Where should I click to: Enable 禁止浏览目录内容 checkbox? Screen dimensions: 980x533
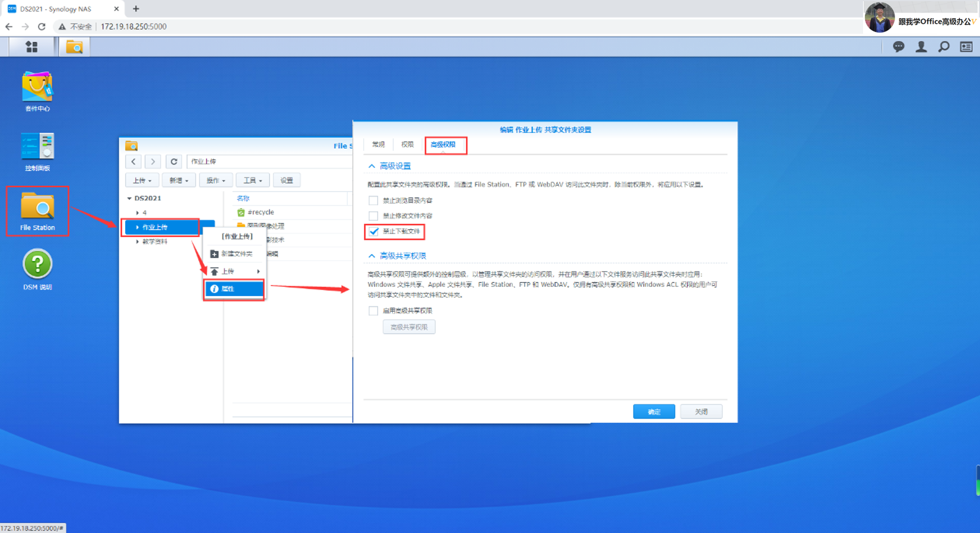coord(373,201)
